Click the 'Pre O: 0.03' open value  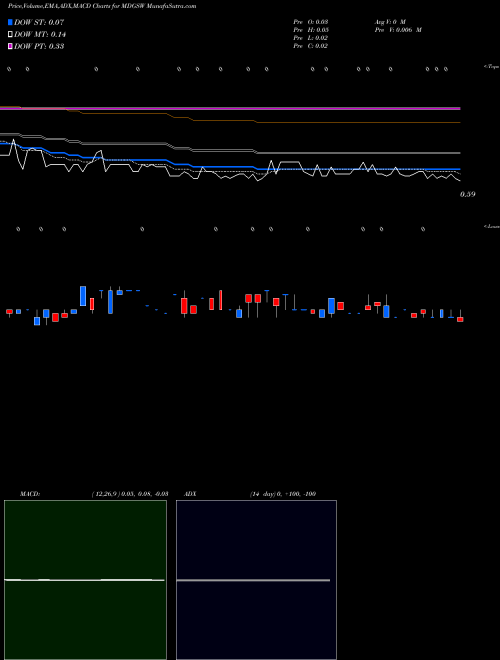[x=311, y=22]
